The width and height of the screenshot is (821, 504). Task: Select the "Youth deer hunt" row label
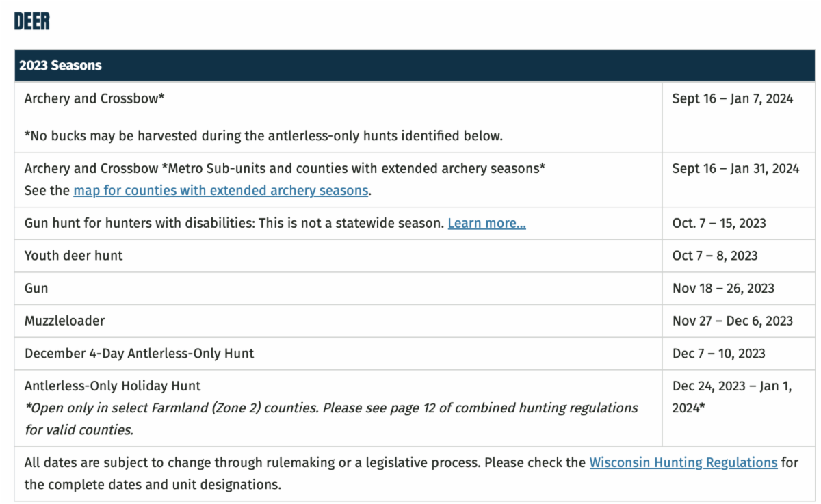click(73, 256)
